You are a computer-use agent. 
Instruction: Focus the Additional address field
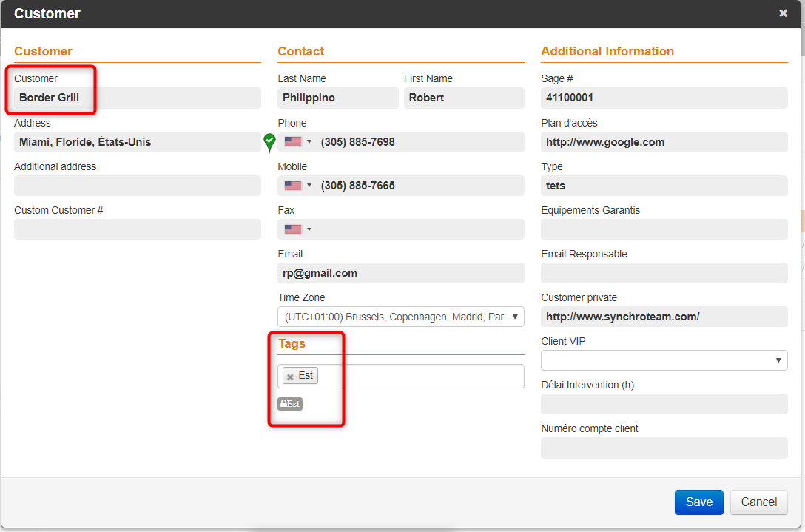click(138, 186)
